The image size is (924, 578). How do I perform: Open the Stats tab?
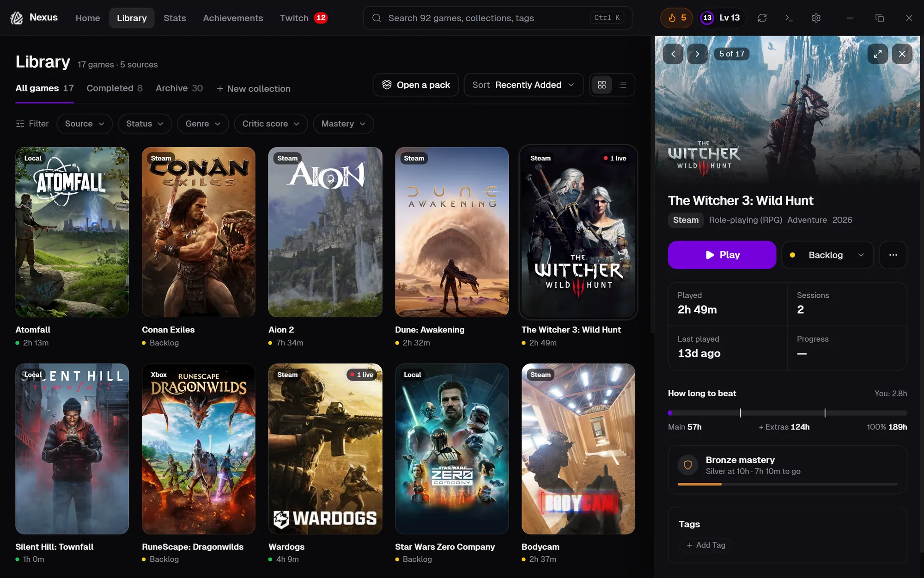pos(175,18)
